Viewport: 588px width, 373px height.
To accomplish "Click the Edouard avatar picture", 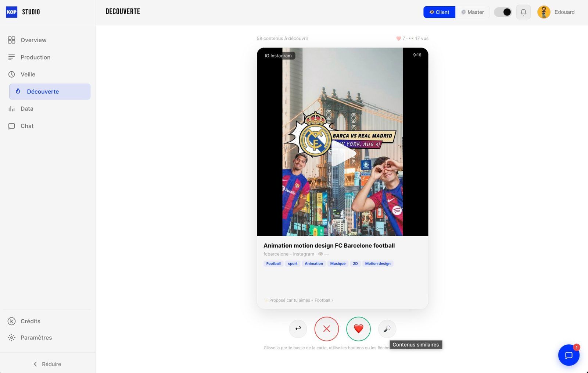I will pos(544,12).
